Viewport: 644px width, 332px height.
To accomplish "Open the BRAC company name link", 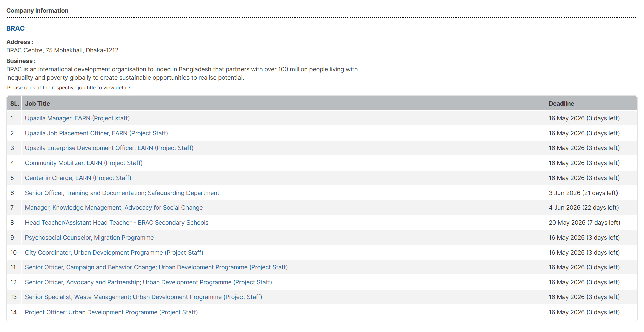I will [x=15, y=28].
